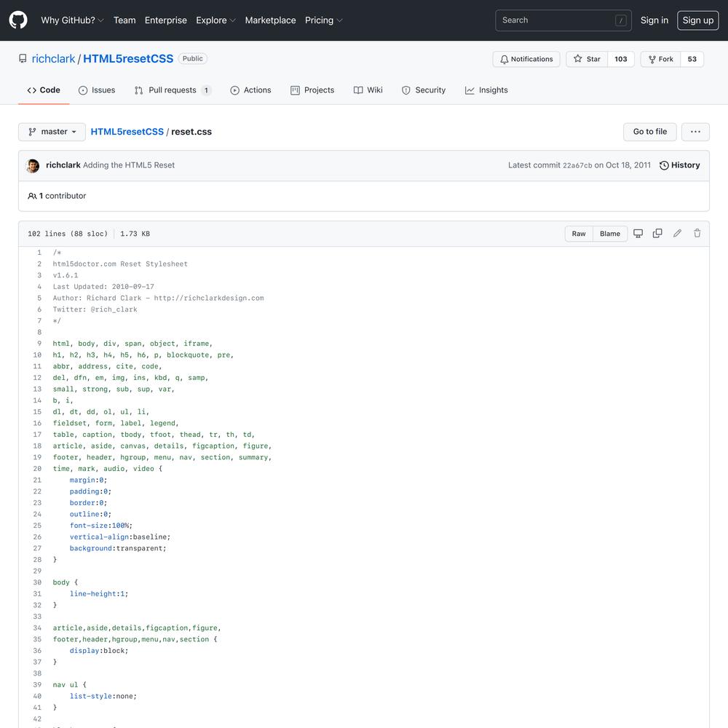Open richclark commit author link

pyautogui.click(x=63, y=165)
